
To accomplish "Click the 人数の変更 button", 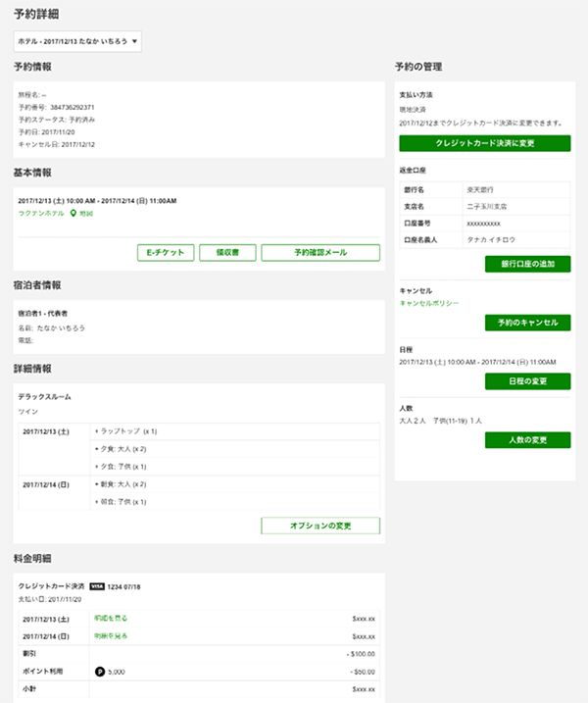I will 527,439.
